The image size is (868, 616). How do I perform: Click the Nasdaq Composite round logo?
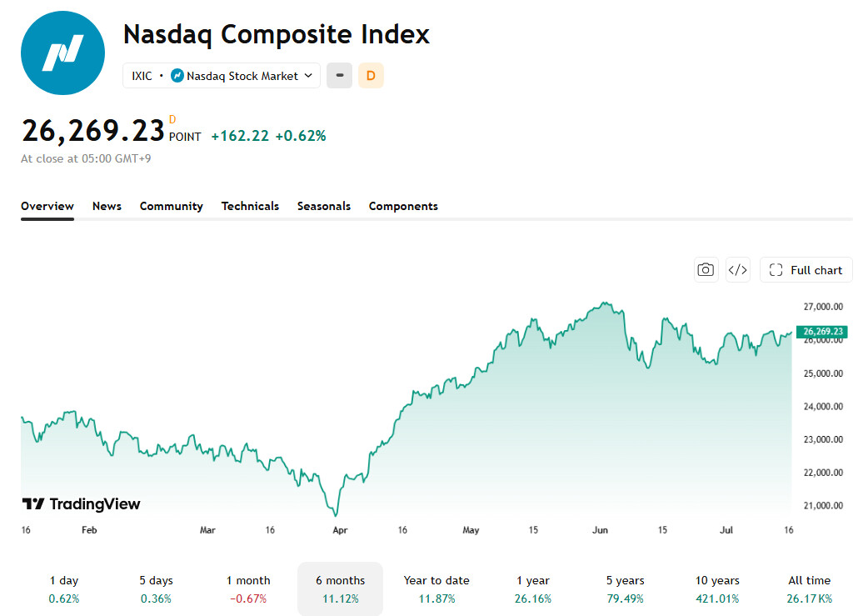62,53
